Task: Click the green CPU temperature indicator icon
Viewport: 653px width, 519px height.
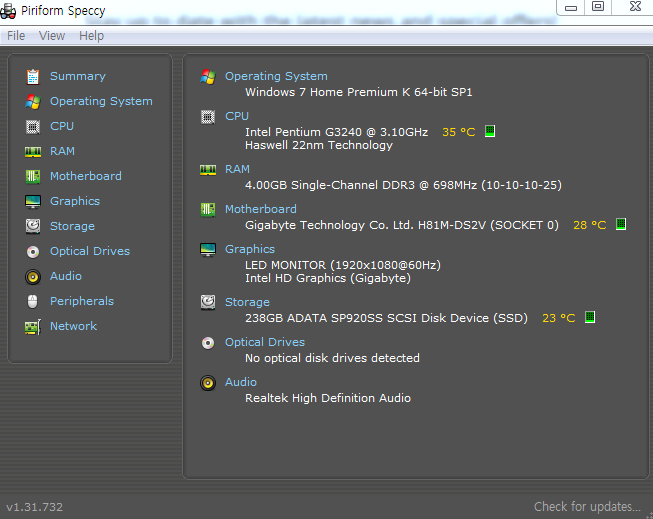Action: [490, 131]
